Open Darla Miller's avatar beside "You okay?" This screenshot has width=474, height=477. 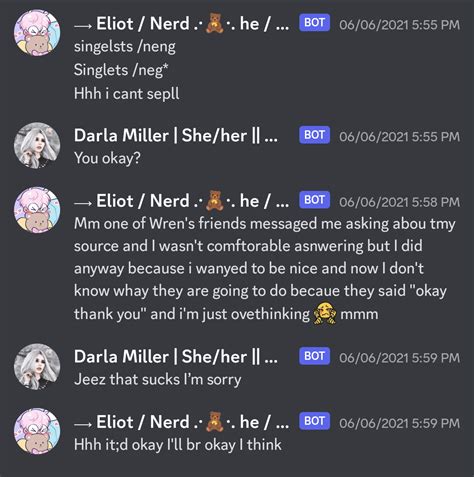pyautogui.click(x=37, y=145)
